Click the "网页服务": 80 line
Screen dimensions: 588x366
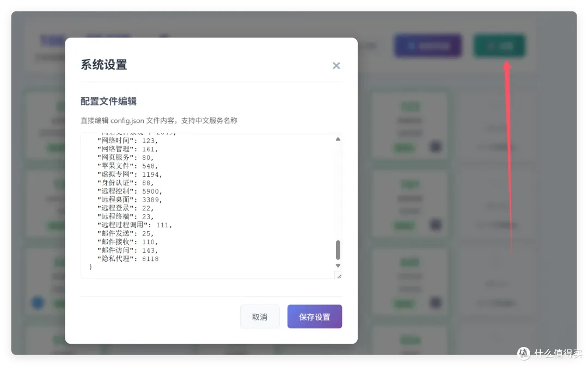pyautogui.click(x=126, y=157)
